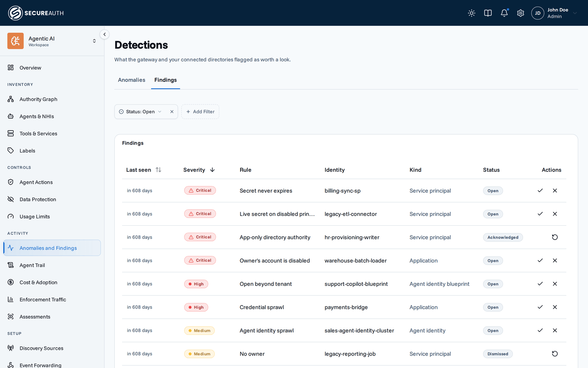The image size is (588, 368).
Task: Dismiss the sales-agent-identity-cluster finding
Action: click(555, 330)
